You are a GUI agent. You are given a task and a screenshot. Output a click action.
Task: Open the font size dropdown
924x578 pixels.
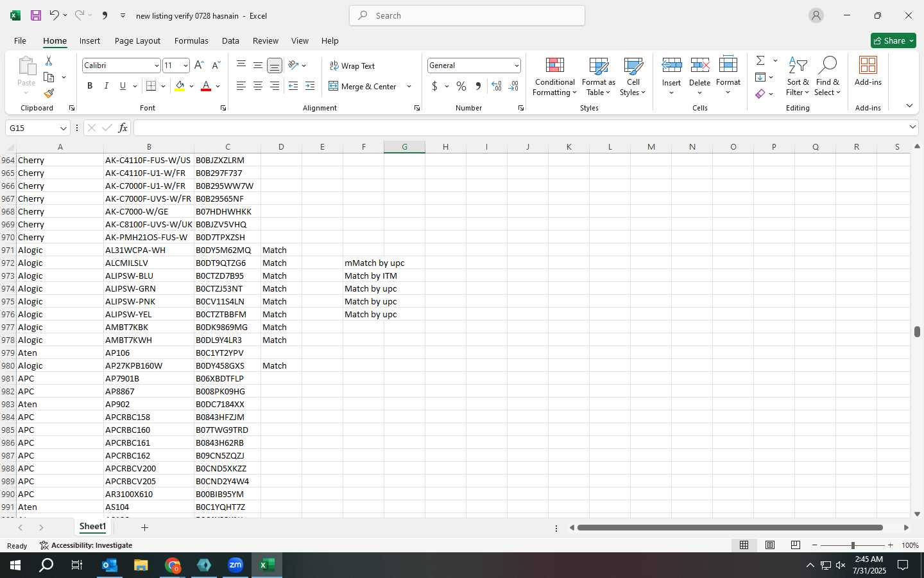point(185,66)
